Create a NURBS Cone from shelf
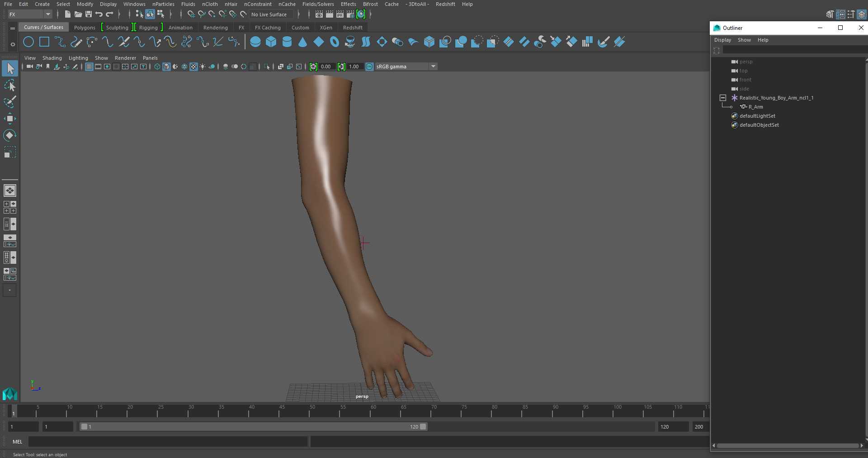The image size is (868, 458). pyautogui.click(x=303, y=42)
